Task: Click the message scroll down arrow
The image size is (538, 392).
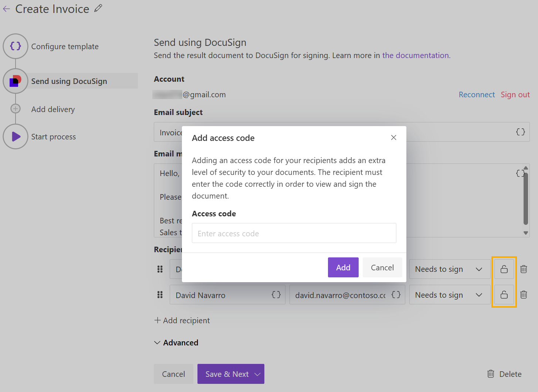Action: point(526,233)
